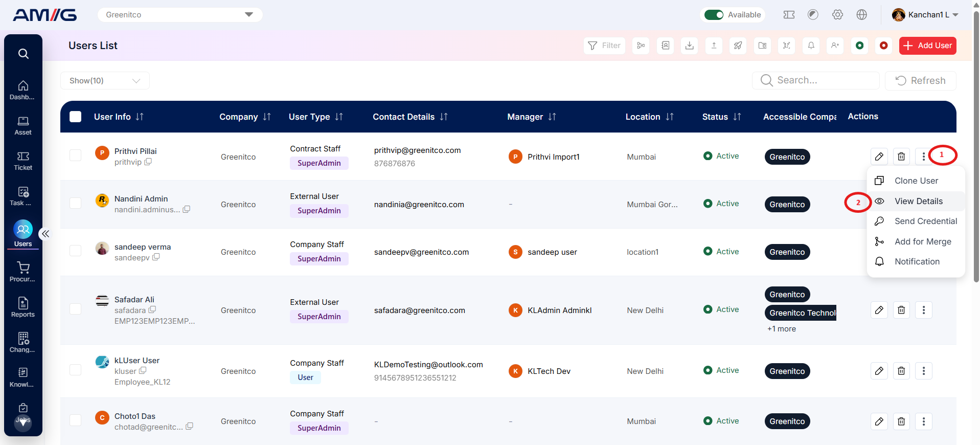Open the Change module in sidebar
Screen dimensions: 980x445
pos(23,343)
